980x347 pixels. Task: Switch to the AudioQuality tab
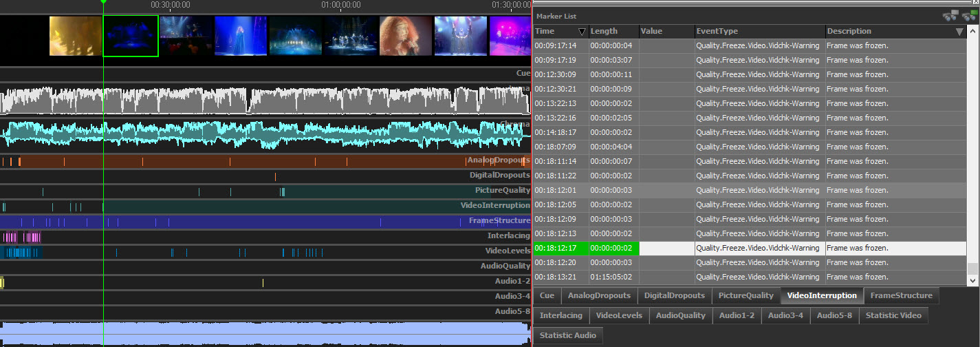680,316
